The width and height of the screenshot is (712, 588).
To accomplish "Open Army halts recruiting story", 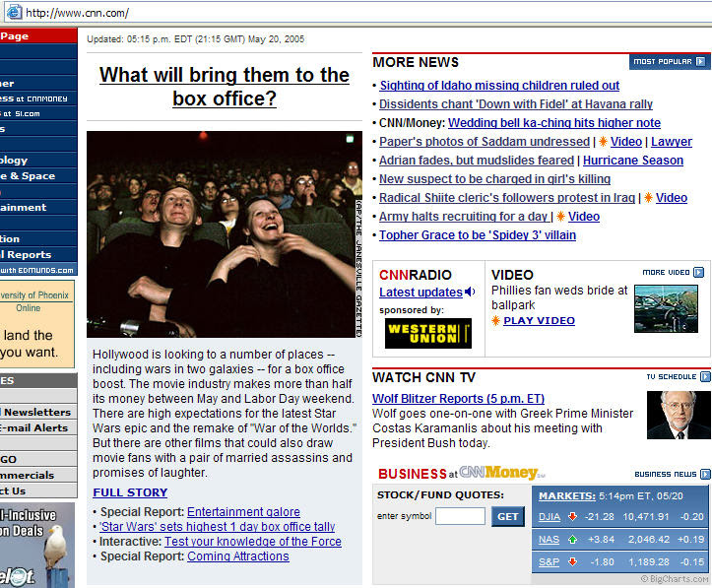I will 466,217.
